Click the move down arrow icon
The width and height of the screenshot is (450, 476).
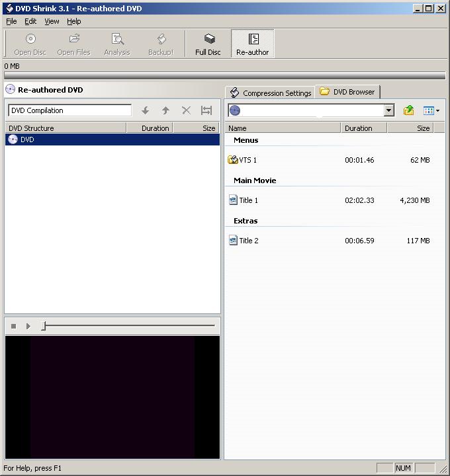pyautogui.click(x=145, y=110)
